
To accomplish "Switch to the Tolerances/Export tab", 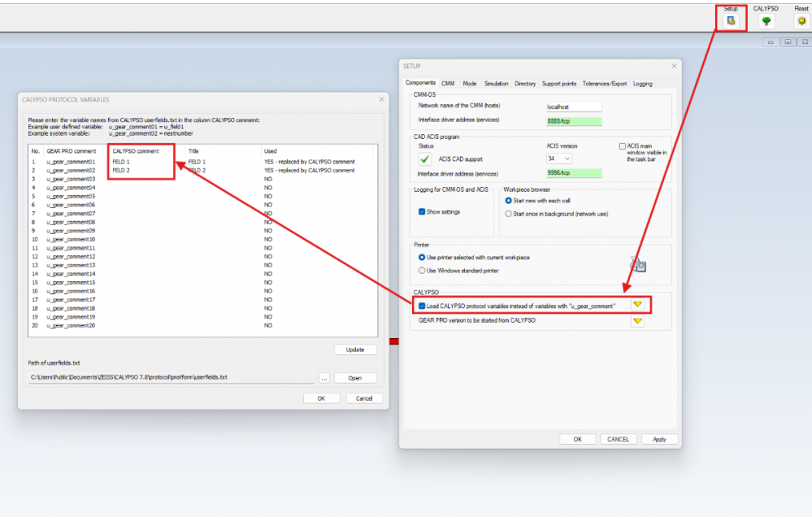I will click(605, 84).
